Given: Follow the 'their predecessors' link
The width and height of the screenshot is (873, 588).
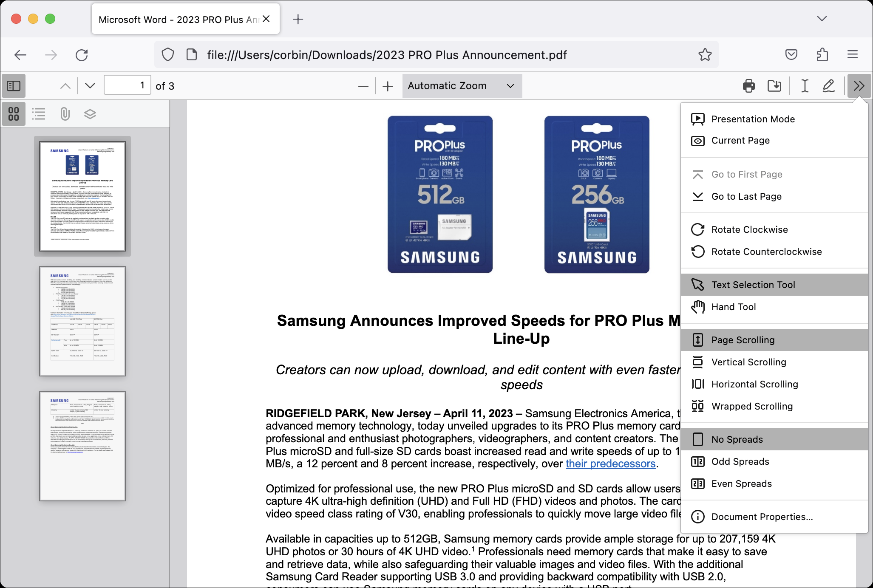Looking at the screenshot, I should coord(610,464).
